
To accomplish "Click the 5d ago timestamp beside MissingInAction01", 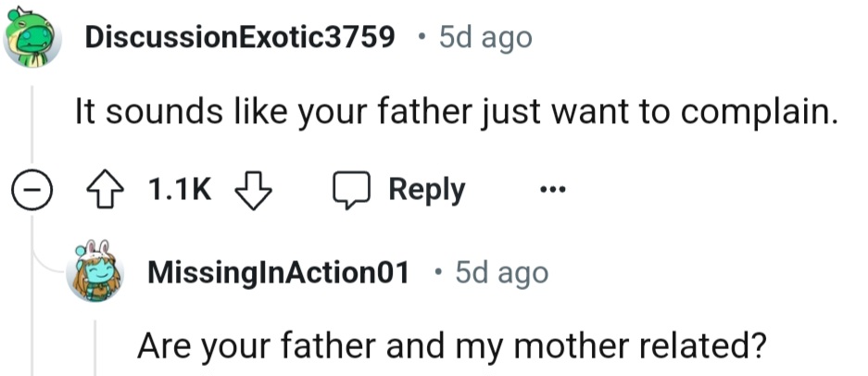I will (x=501, y=273).
